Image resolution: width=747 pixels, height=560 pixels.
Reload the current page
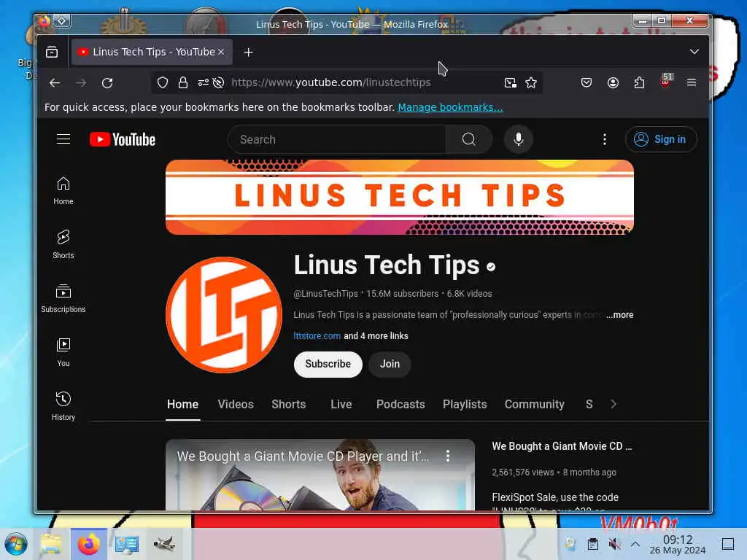point(108,83)
